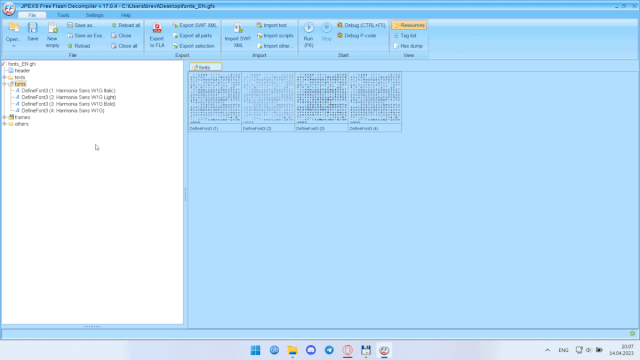Start Debug P-code
The image size is (640, 360).
pyautogui.click(x=356, y=36)
